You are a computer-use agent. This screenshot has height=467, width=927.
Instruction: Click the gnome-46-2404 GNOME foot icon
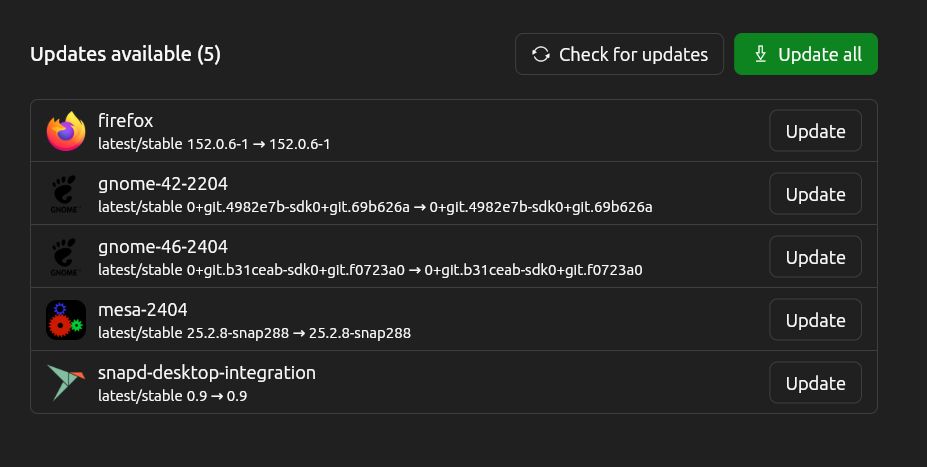64,257
